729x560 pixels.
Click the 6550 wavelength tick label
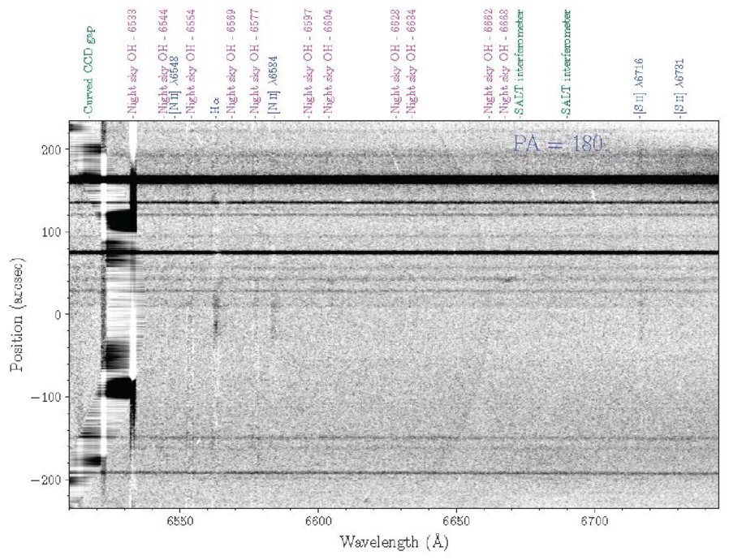point(180,521)
